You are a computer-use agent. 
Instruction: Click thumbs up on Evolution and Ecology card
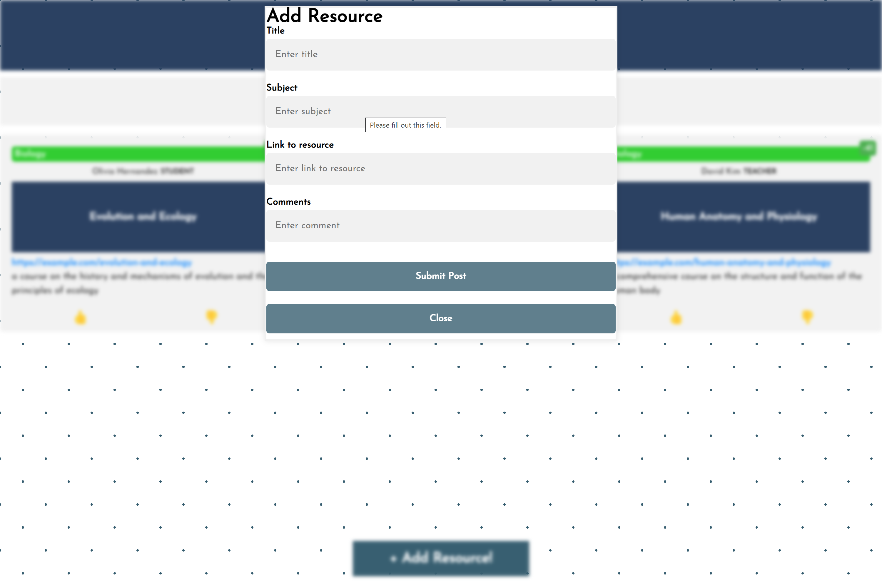tap(80, 318)
